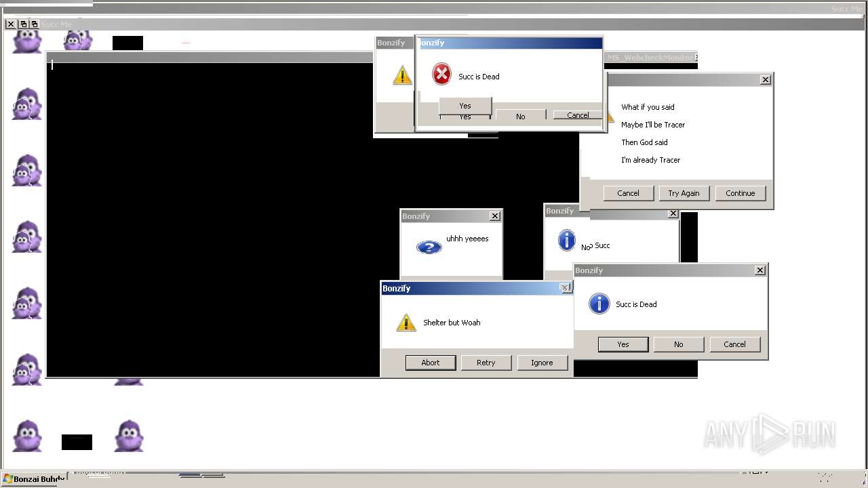Close the uhhh yeeees Bonzify dialog
The width and height of the screenshot is (868, 488).
click(x=495, y=216)
